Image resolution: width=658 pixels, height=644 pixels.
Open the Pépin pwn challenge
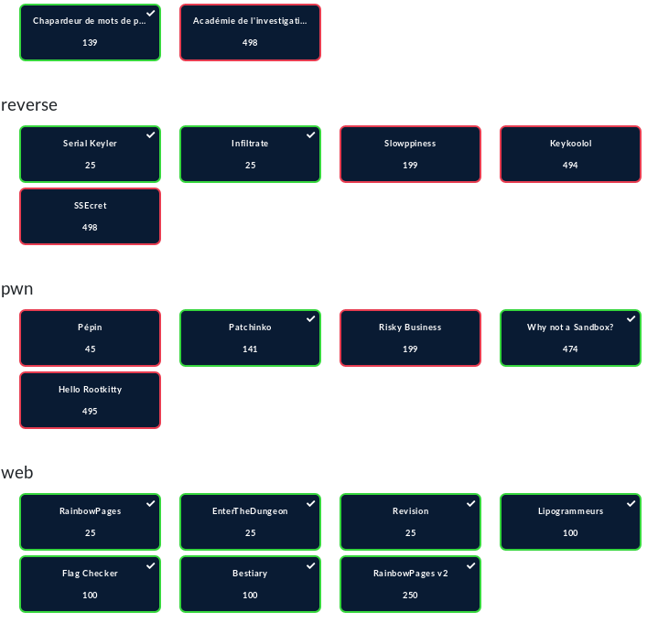point(90,338)
